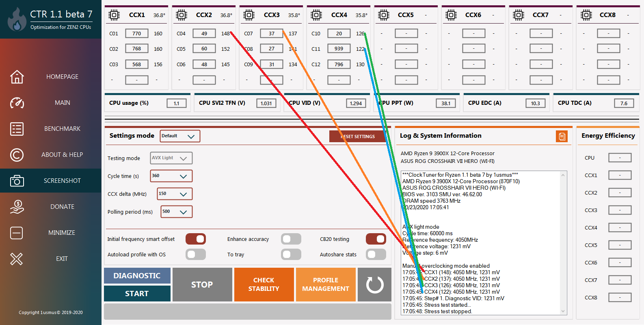Click the CTR flame logo
Viewport: 644px width, 325px height.
(x=17, y=19)
